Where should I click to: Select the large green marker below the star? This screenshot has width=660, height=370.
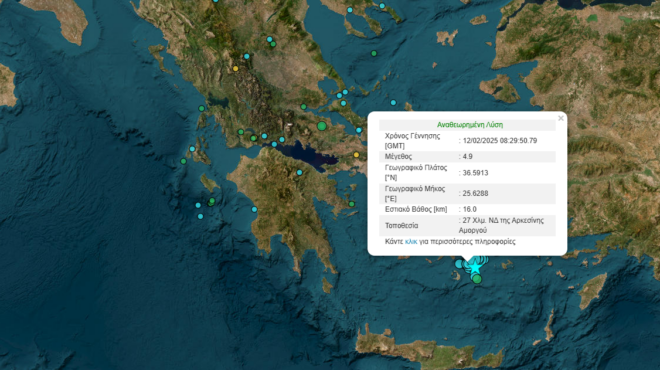pyautogui.click(x=477, y=279)
